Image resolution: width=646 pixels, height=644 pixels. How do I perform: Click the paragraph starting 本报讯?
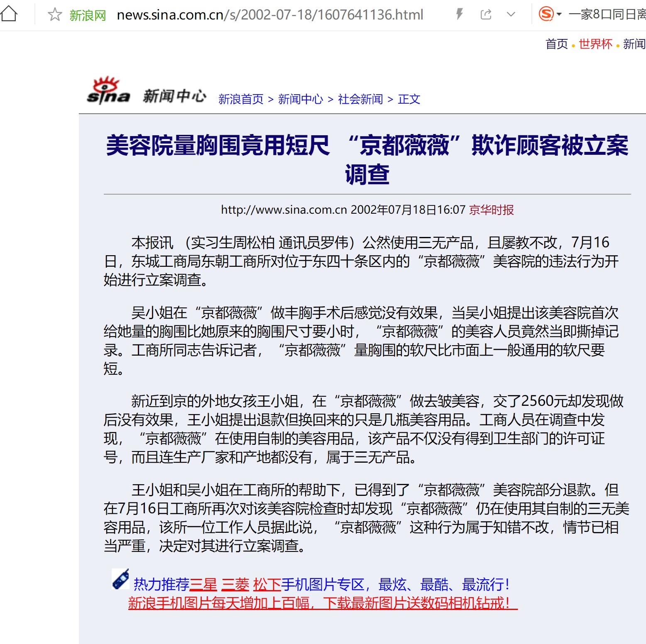pos(361,261)
